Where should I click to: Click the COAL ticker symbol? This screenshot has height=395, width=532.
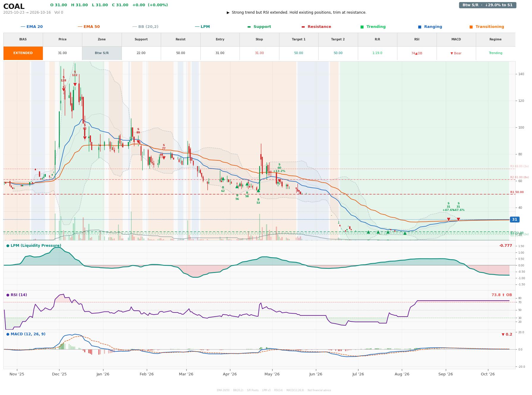14,6
